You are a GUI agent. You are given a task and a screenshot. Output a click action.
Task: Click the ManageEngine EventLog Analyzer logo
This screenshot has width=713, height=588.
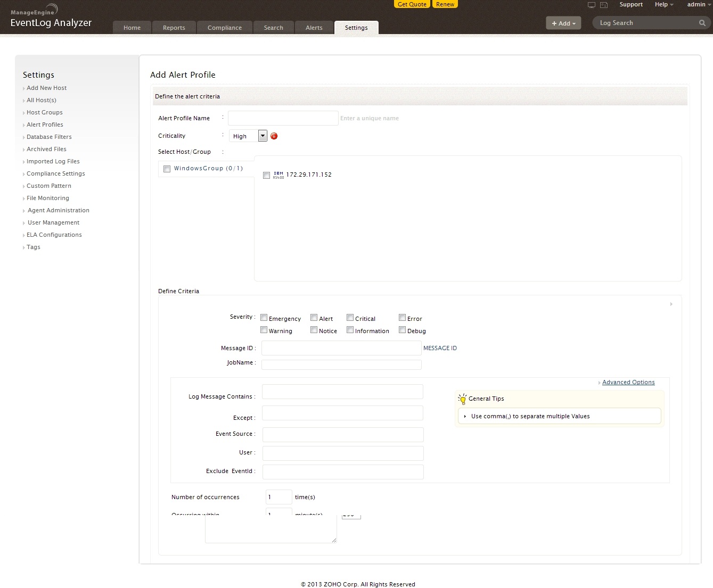click(51, 18)
